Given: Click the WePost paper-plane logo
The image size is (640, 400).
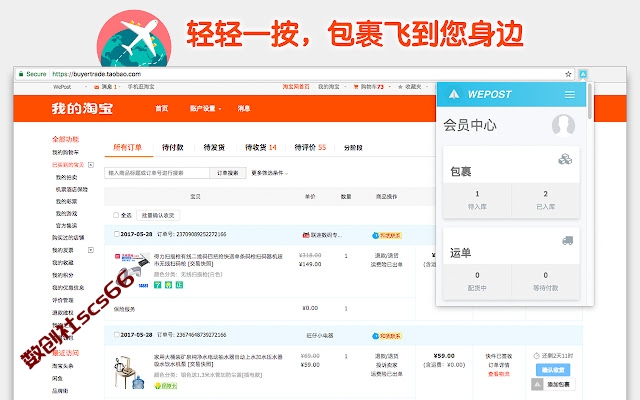Looking at the screenshot, I should click(x=454, y=95).
